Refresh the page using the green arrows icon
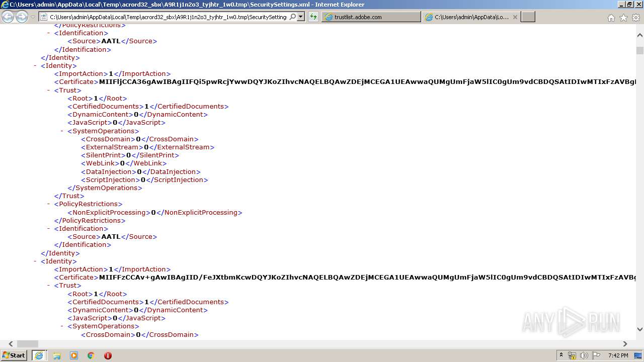Viewport: 644px width, 362px height. [x=313, y=17]
